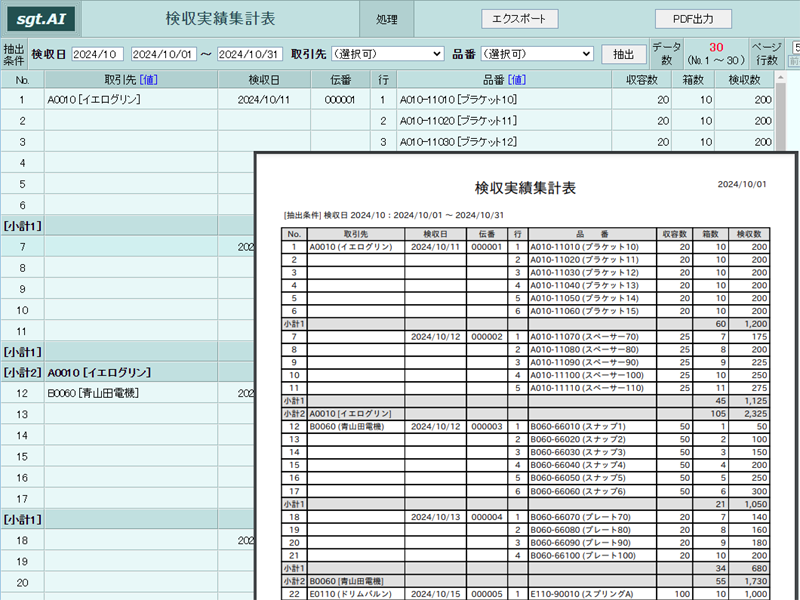Click the ページ行数 label
800x600 pixels.
point(766,54)
